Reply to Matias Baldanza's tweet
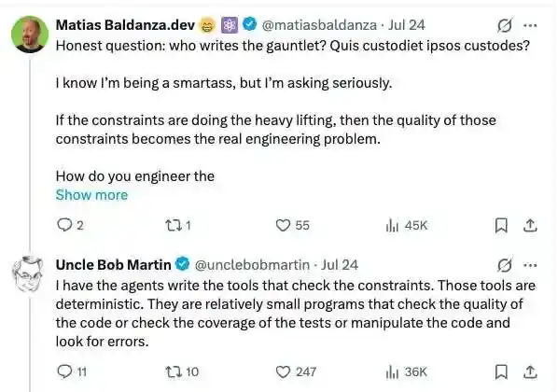 click(x=70, y=225)
